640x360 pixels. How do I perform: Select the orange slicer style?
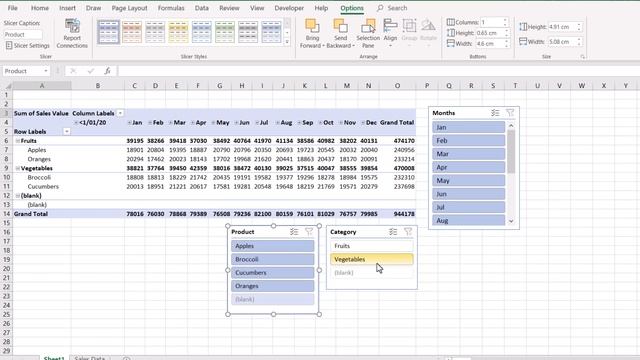(132, 32)
